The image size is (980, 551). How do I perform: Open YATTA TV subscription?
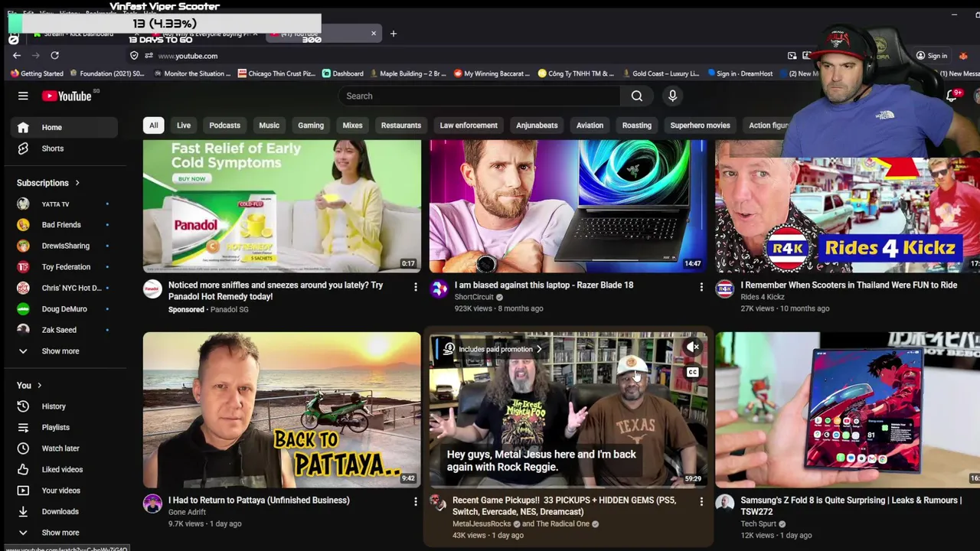coord(64,204)
